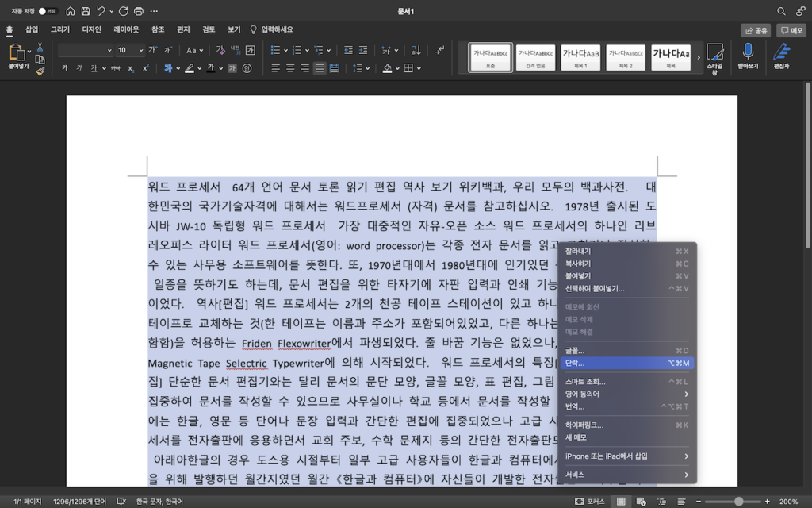Open the Styles Pane
812x508 pixels.
coord(714,59)
